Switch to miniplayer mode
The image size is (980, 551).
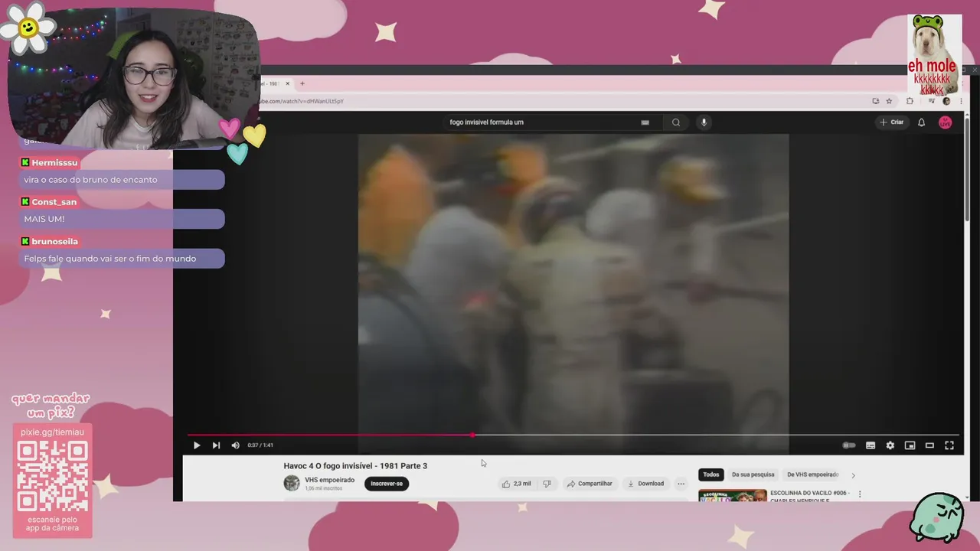[910, 445]
